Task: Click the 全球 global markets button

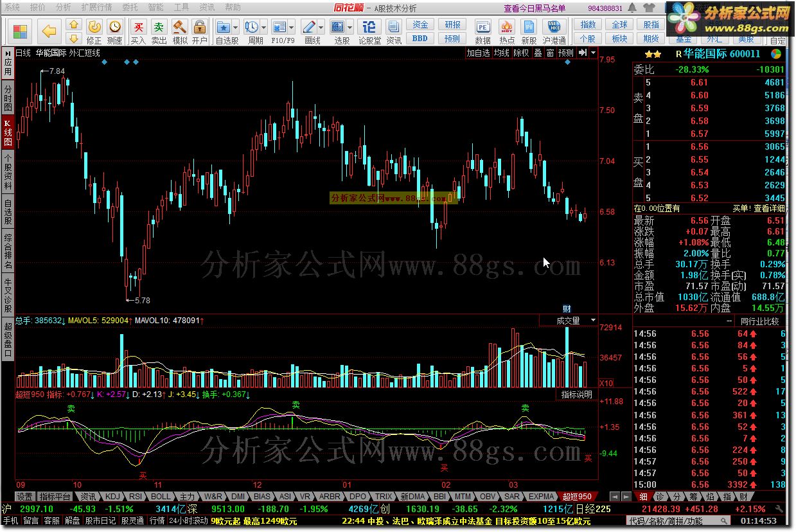Action: [620, 24]
